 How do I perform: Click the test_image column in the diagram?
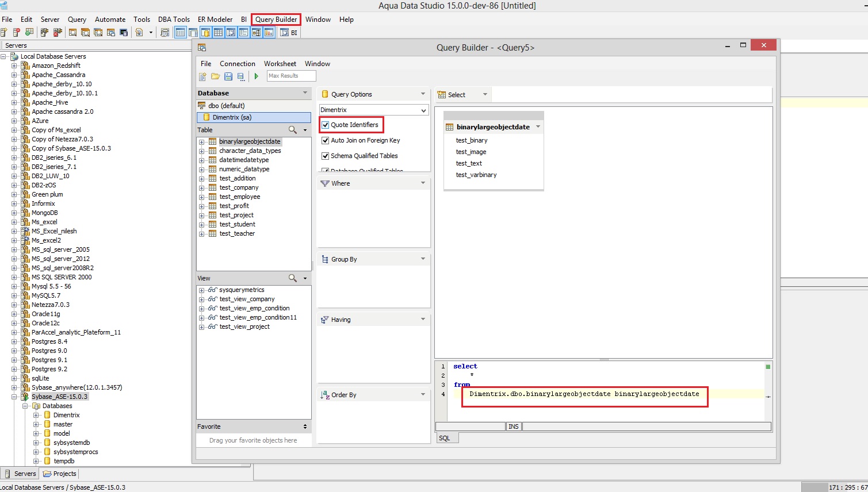point(471,152)
